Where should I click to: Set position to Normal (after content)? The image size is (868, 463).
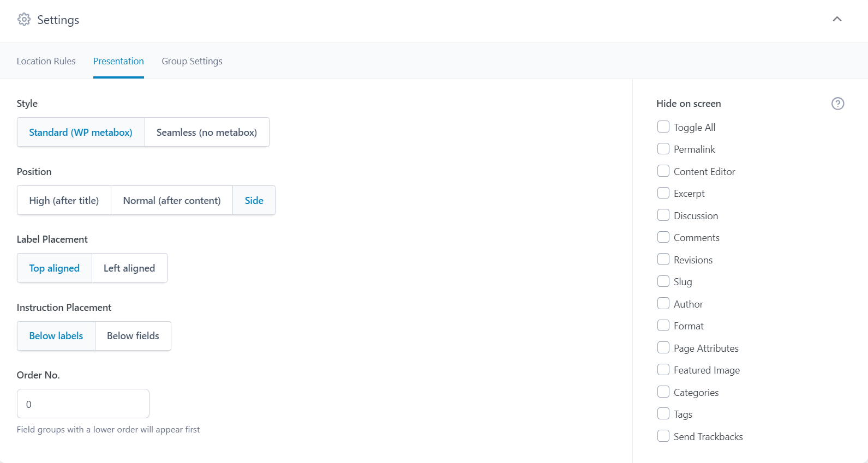pyautogui.click(x=172, y=200)
